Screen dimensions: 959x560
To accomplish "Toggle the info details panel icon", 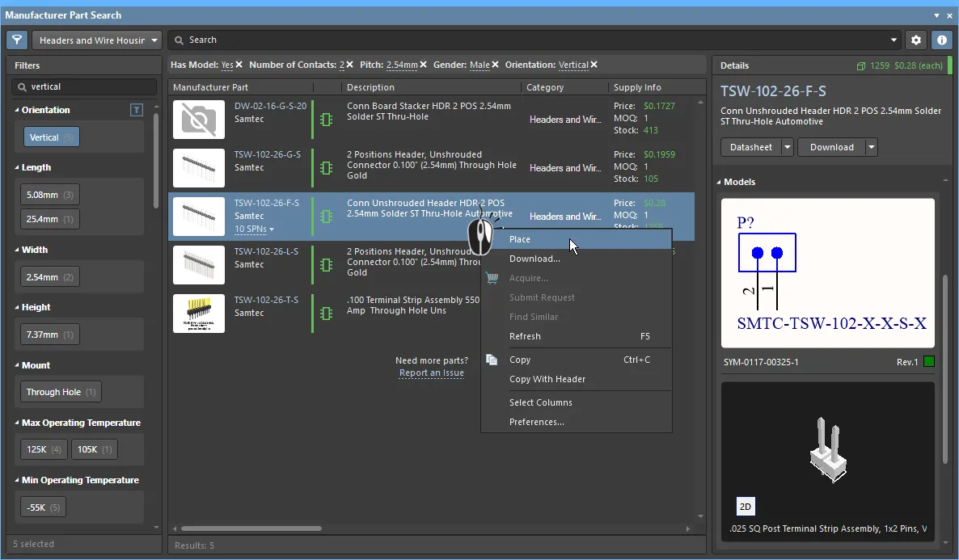I will coord(942,40).
